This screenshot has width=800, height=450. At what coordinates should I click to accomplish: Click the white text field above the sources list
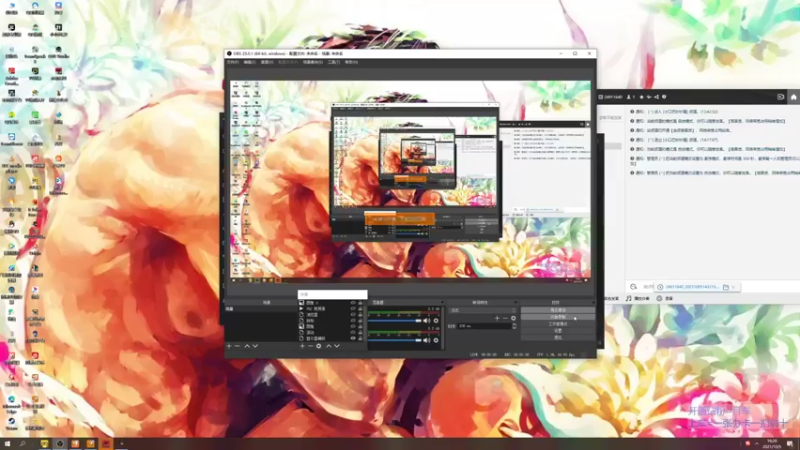point(333,294)
